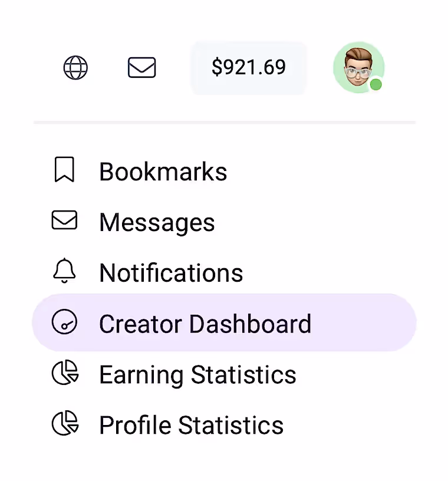Select Messages from the menu

pos(157,222)
